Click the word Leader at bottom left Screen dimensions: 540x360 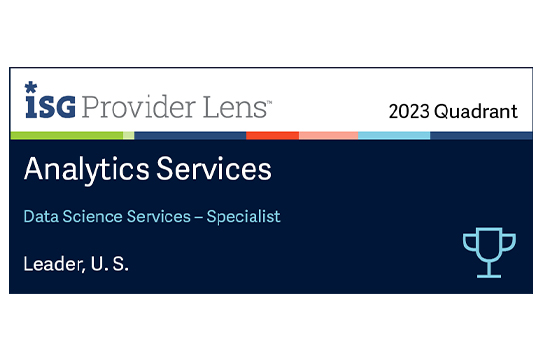click(54, 264)
